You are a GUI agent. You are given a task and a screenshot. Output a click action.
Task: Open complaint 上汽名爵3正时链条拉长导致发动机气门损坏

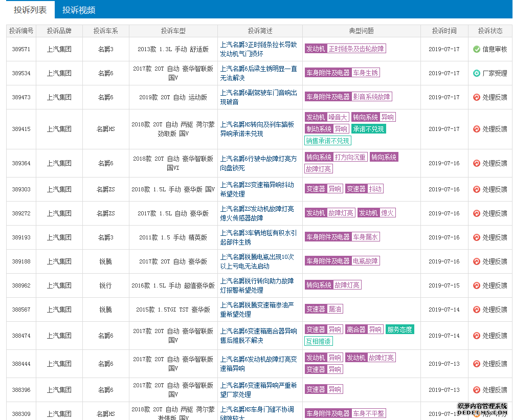pos(258,49)
